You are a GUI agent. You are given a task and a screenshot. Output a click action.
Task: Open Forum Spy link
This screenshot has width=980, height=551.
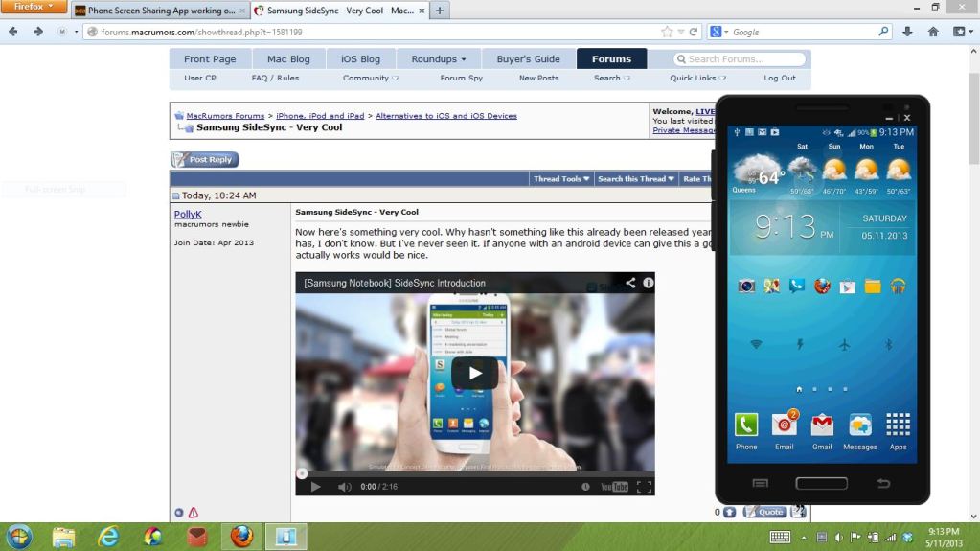tap(461, 79)
